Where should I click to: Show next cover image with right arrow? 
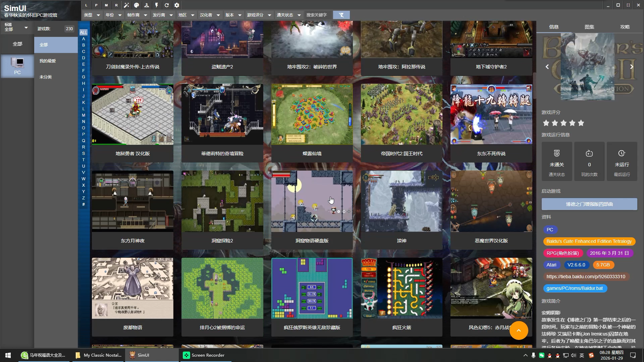[631, 67]
